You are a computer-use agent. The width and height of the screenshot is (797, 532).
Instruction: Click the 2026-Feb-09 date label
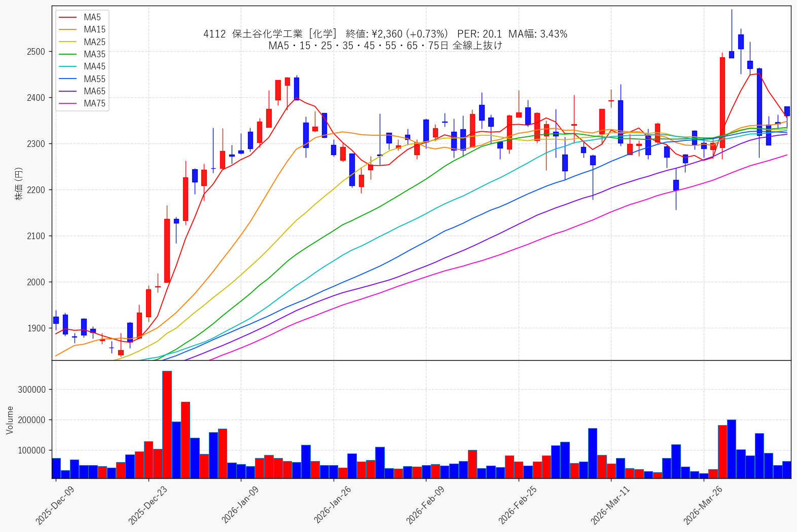point(425,505)
